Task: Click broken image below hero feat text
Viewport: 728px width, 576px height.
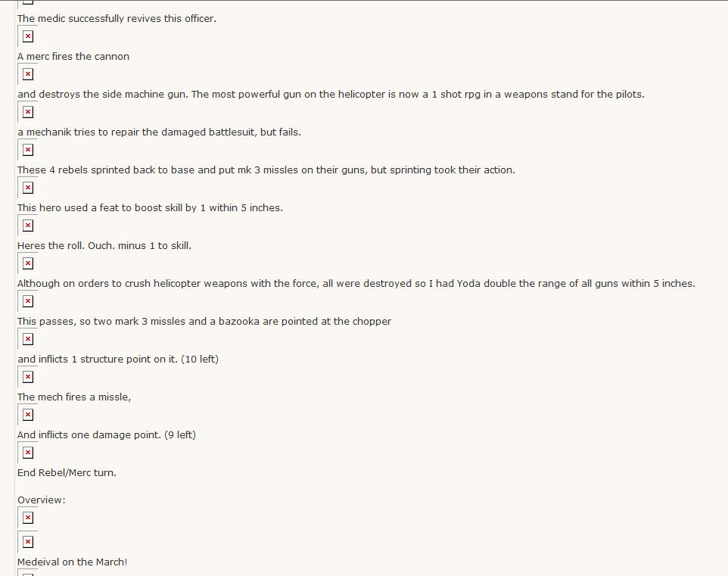Action: [28, 226]
